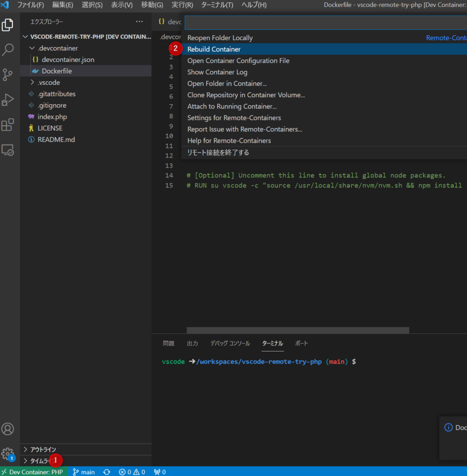Image resolution: width=467 pixels, height=476 pixels.
Task: Open the Source Control view
Action: [x=8, y=74]
